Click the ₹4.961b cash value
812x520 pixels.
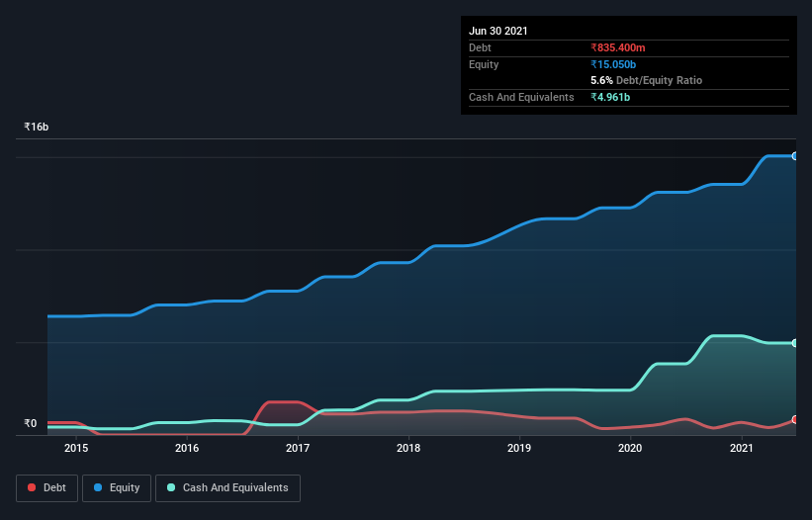tap(610, 97)
